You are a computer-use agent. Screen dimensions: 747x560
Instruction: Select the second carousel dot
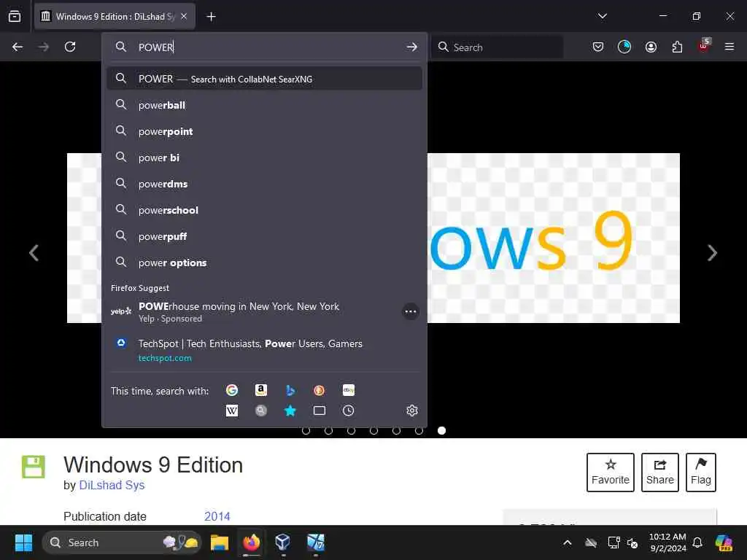[x=329, y=430]
